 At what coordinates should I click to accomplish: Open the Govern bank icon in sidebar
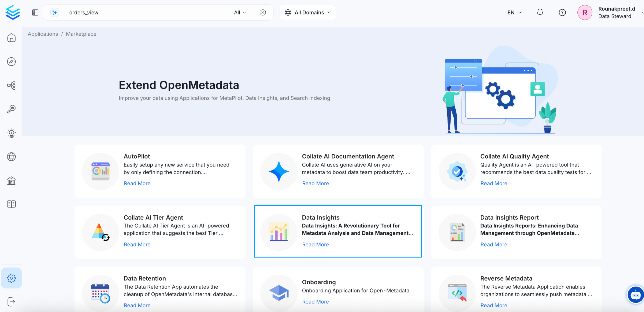pyautogui.click(x=12, y=181)
